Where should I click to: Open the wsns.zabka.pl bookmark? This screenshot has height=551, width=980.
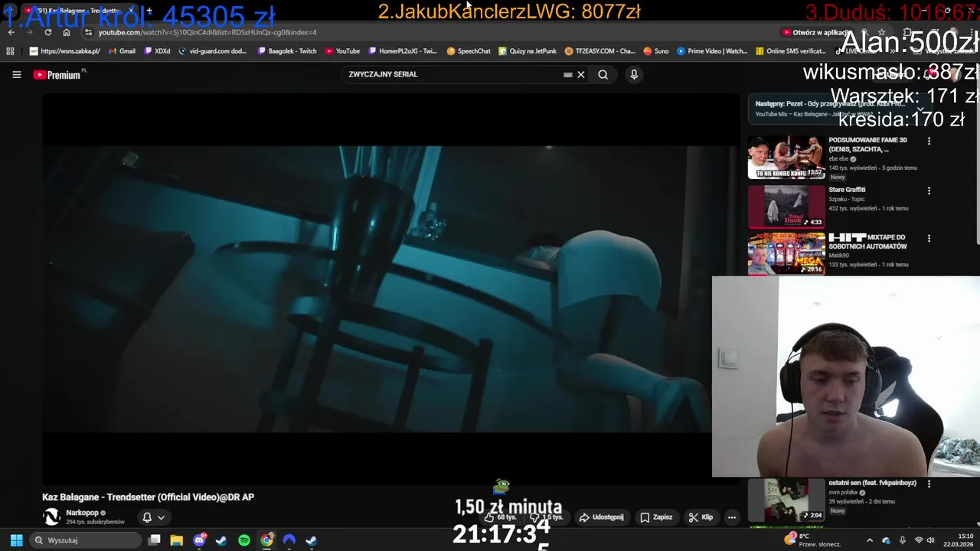tap(64, 51)
